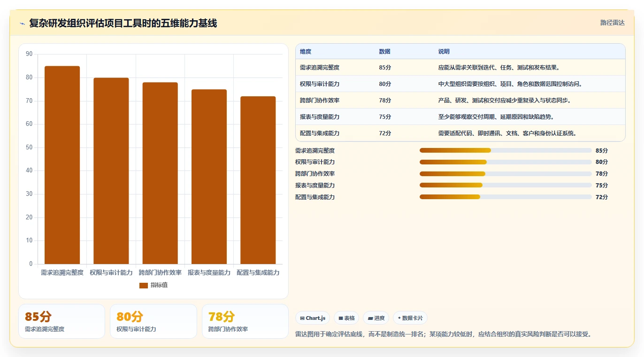The height and width of the screenshot is (357, 644).
Task: Click the 说明 column header
Action: [444, 51]
